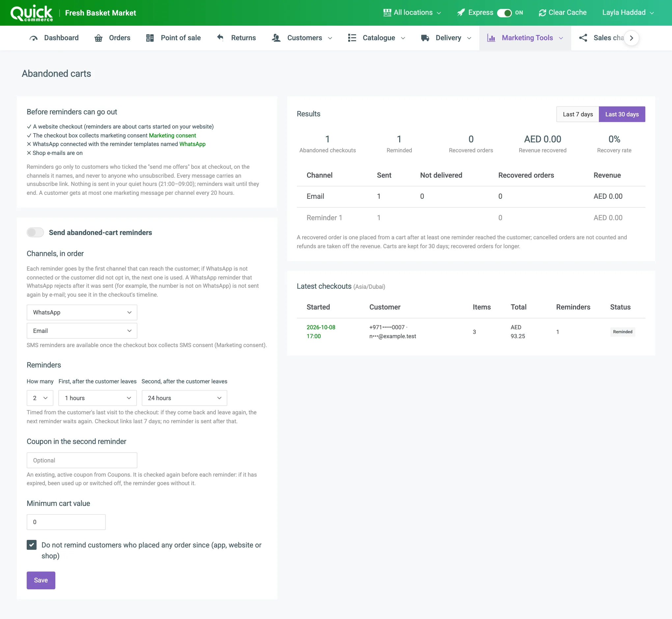Enable Send abandoned-cart reminders switch

tap(35, 232)
